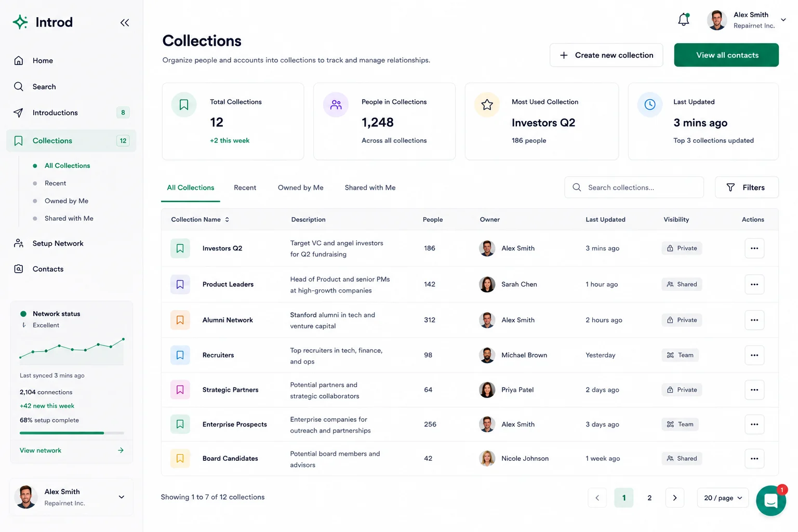Go to page 2
The image size is (798, 532).
(x=649, y=498)
